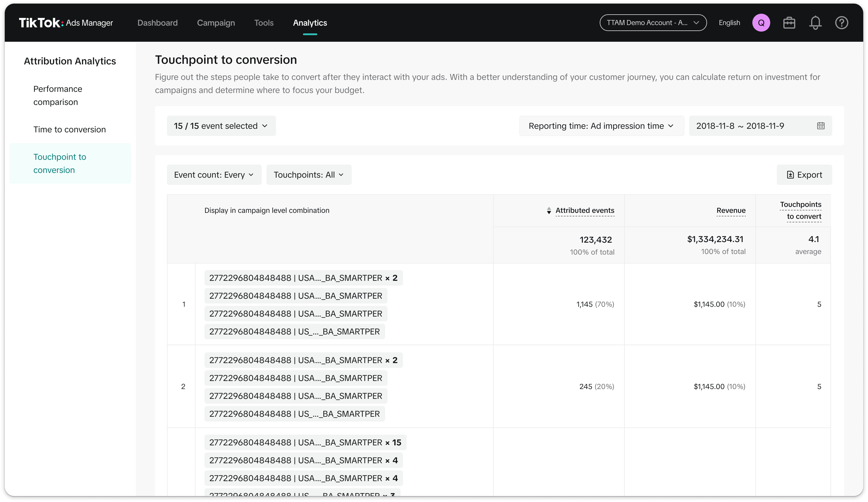Open Time to conversion page
This screenshot has width=868, height=502.
point(69,130)
